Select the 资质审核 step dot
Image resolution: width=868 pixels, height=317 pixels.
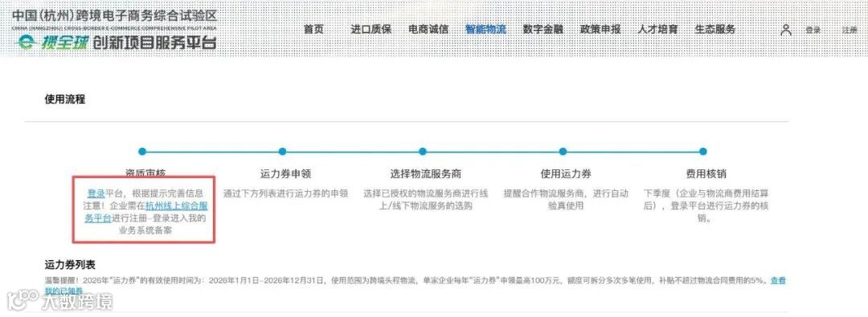point(142,152)
